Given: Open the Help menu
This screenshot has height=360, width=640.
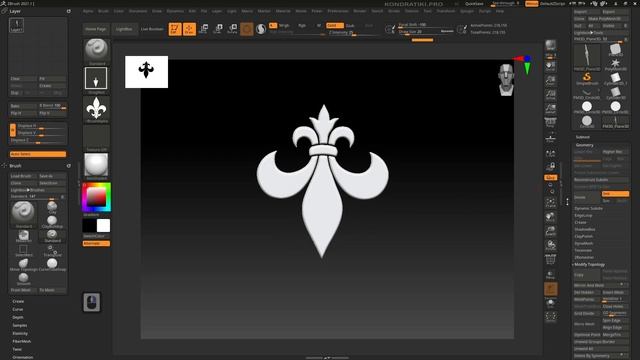Looking at the screenshot, I should (500, 11).
